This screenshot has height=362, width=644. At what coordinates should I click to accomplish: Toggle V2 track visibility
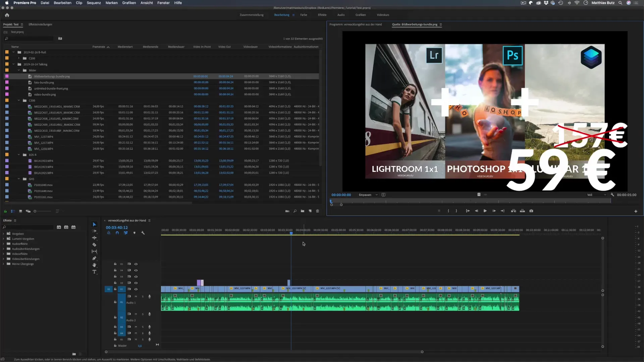pyautogui.click(x=136, y=283)
